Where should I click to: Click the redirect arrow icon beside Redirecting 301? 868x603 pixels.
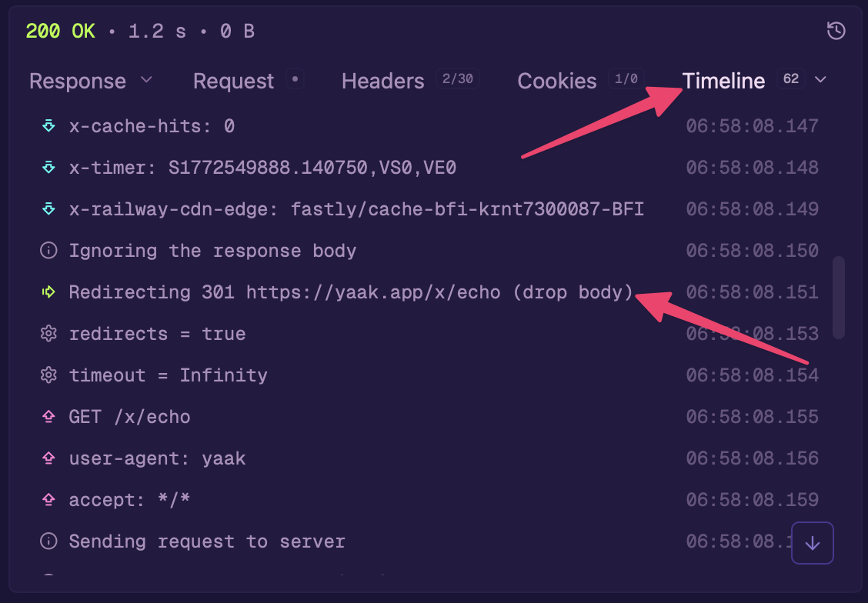point(48,292)
